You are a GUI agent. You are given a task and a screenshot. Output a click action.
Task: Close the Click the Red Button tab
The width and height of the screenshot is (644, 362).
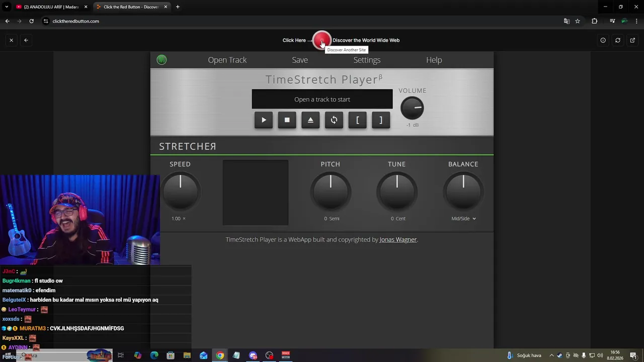click(166, 7)
